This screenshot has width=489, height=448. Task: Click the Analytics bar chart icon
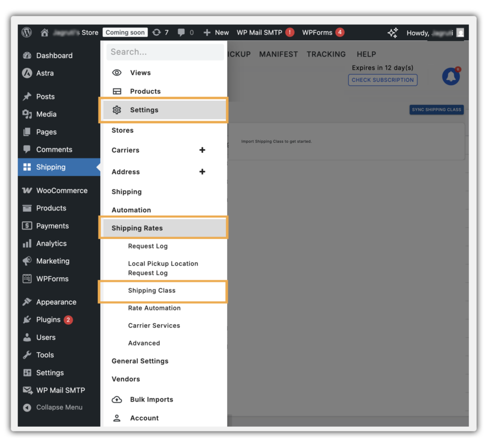tap(27, 243)
